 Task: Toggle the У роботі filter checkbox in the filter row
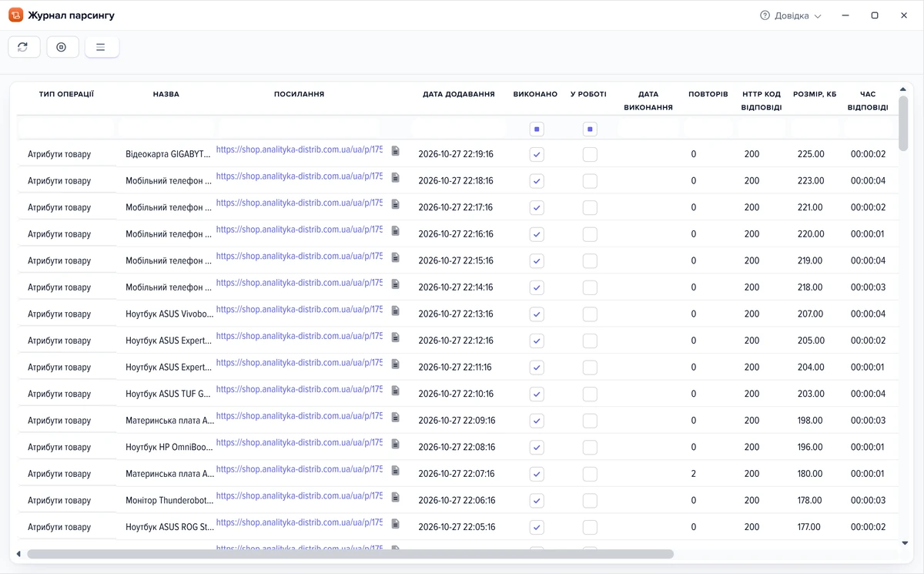pyautogui.click(x=590, y=129)
